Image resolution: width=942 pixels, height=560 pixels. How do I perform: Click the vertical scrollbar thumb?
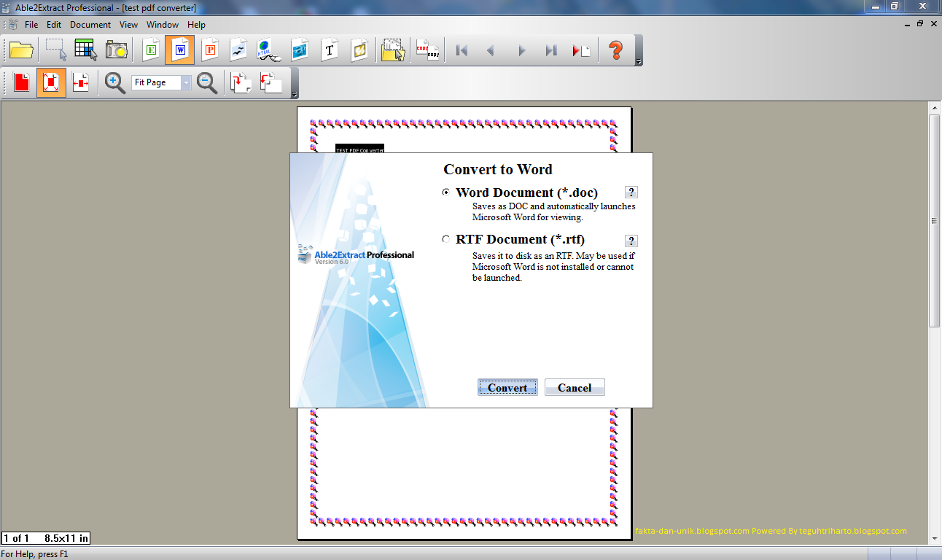point(935,220)
